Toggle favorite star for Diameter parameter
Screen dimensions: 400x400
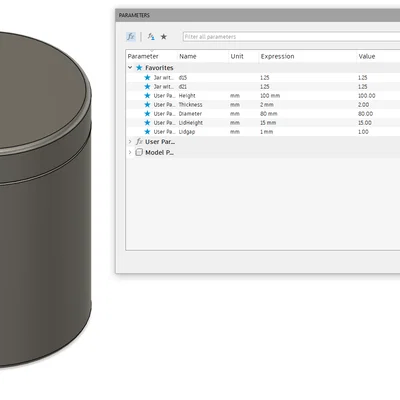(147, 113)
